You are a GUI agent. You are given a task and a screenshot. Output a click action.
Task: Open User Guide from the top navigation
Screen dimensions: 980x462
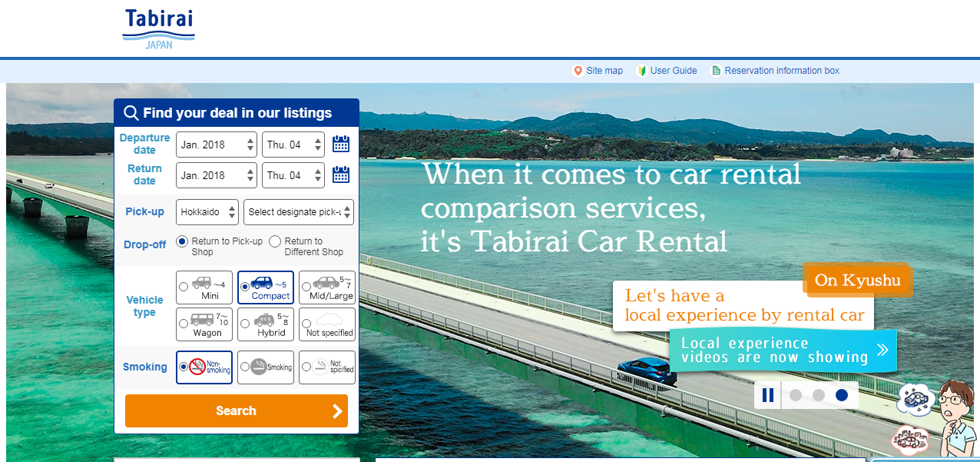tap(672, 70)
